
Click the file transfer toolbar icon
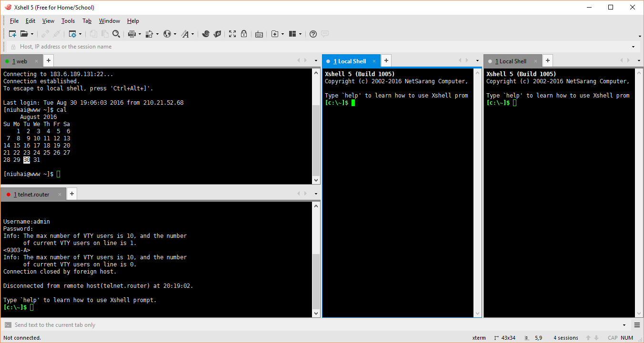click(150, 34)
